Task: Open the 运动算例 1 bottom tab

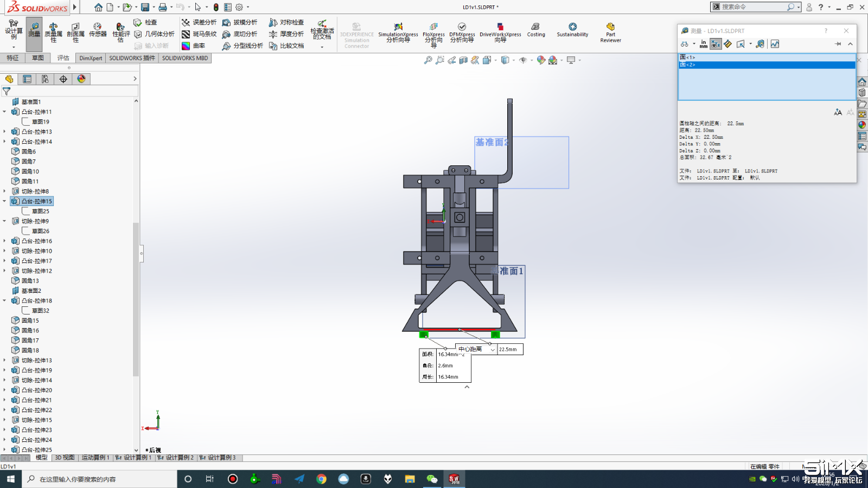Action: (x=95, y=458)
